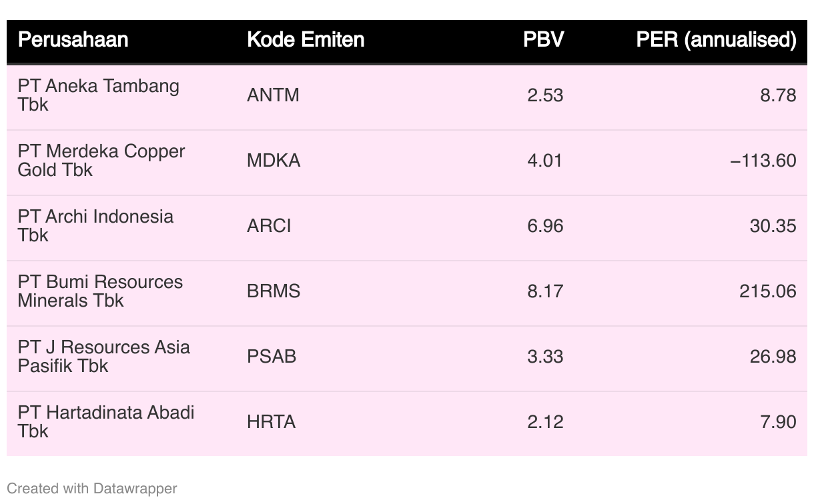Select the ANTM ticker code
814x504 pixels.
click(x=273, y=95)
